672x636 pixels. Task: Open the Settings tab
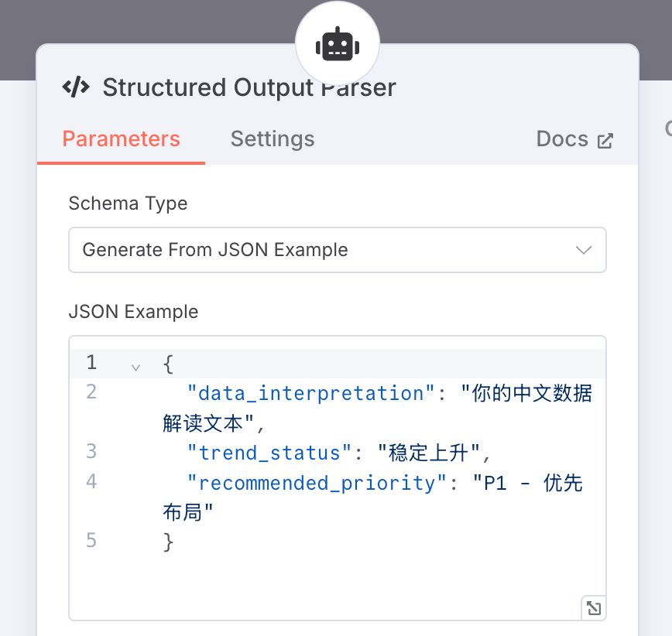(273, 139)
